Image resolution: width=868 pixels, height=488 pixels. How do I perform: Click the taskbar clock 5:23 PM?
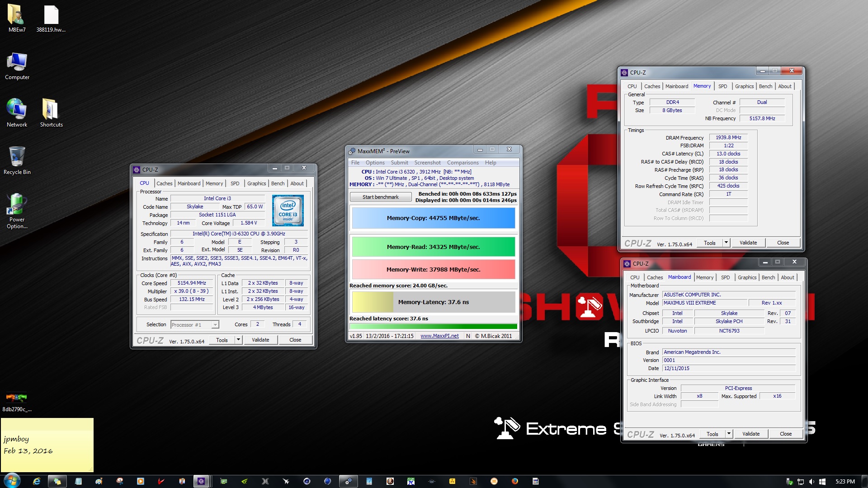pyautogui.click(x=845, y=482)
